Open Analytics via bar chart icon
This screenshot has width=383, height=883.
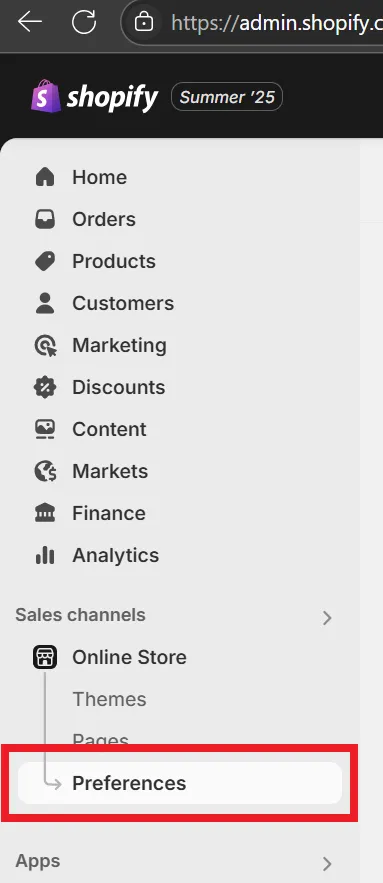click(45, 555)
